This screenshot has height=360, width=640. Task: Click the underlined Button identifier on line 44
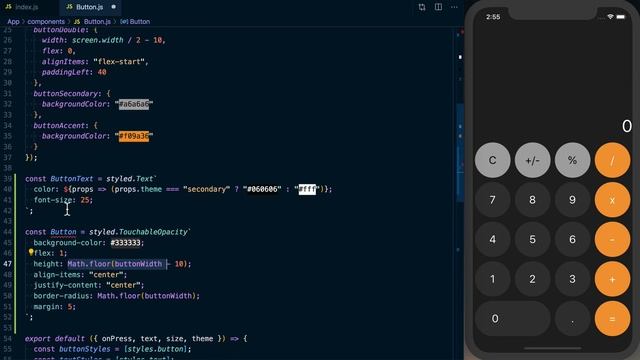[63, 232]
